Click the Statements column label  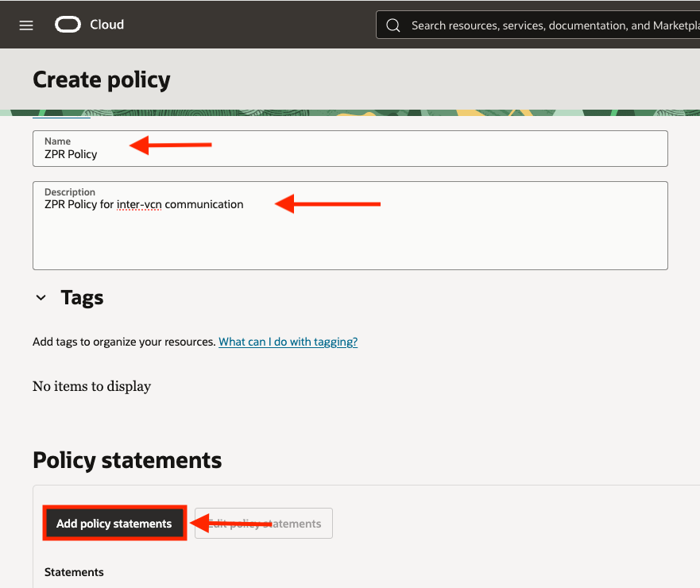coord(74,572)
